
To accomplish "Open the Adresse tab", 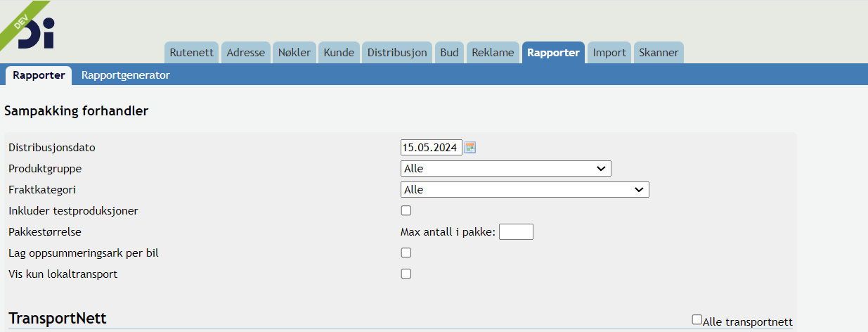I will [x=246, y=53].
